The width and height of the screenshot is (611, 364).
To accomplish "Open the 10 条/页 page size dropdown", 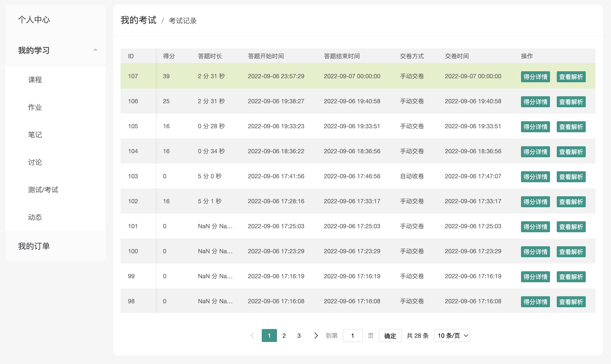I will pos(452,335).
